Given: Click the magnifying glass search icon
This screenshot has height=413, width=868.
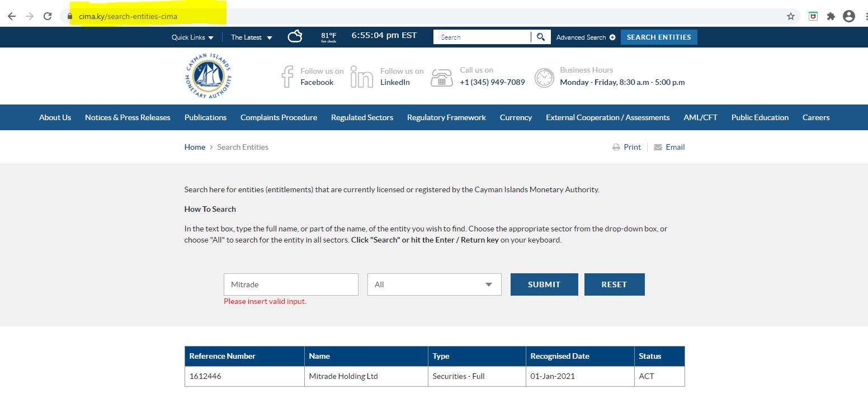Looking at the screenshot, I should (540, 37).
